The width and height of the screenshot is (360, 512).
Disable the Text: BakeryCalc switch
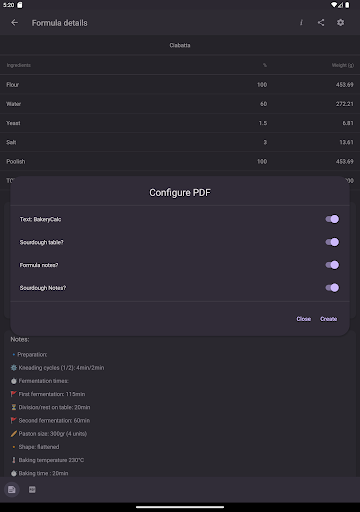(x=332, y=219)
